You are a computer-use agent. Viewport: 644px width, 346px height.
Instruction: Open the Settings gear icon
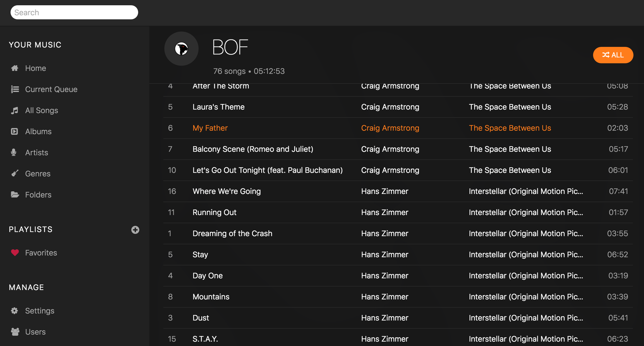15,311
